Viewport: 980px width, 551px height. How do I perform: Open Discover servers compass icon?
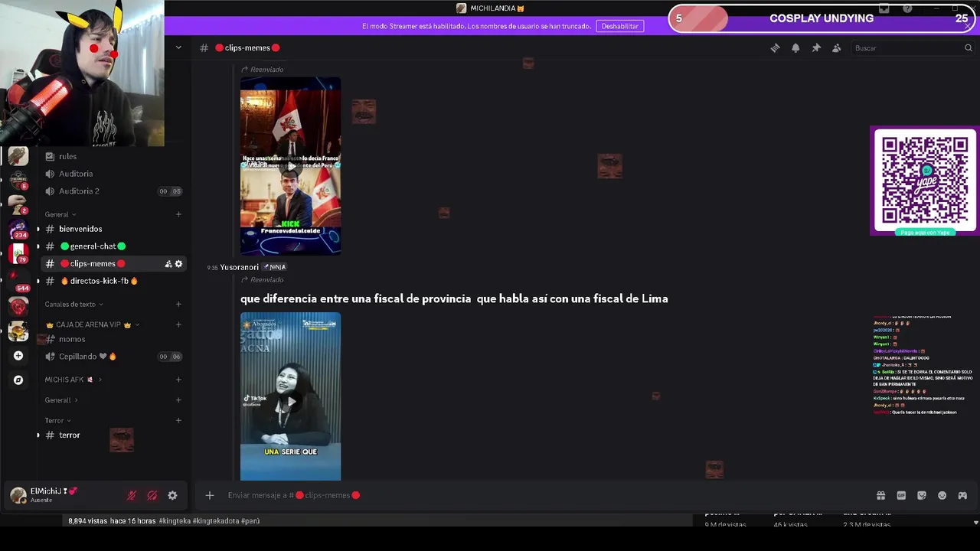point(18,380)
